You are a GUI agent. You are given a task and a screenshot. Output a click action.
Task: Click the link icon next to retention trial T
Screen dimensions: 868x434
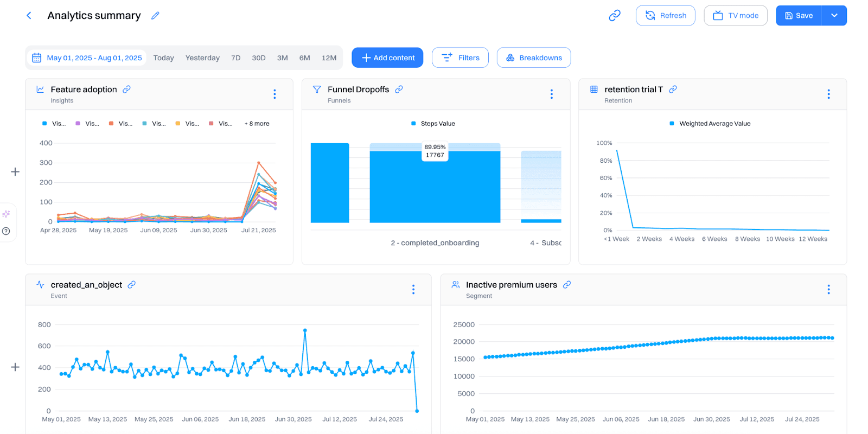pos(673,90)
